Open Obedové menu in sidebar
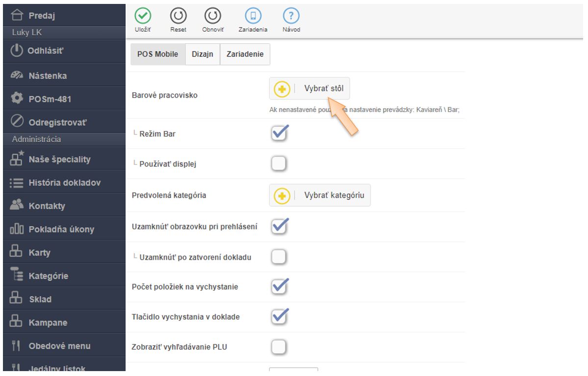 coord(59,346)
